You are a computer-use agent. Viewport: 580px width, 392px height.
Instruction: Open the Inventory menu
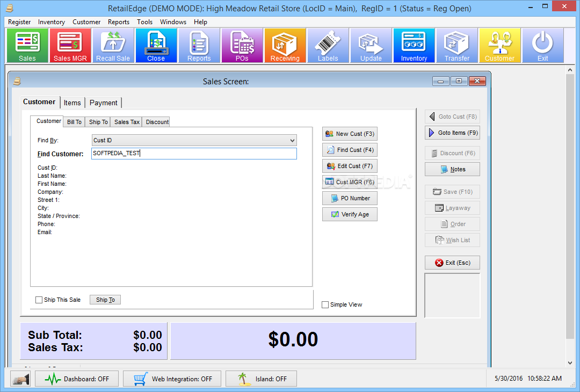click(x=52, y=22)
